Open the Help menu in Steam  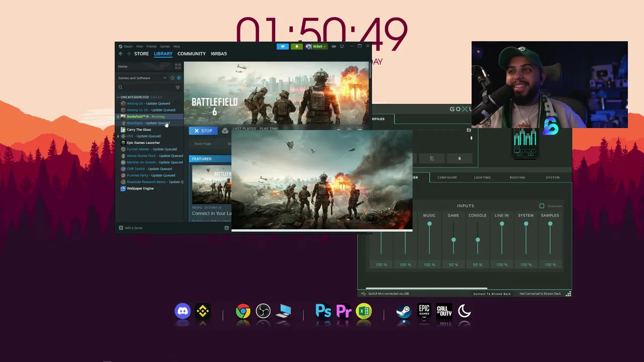(x=177, y=46)
